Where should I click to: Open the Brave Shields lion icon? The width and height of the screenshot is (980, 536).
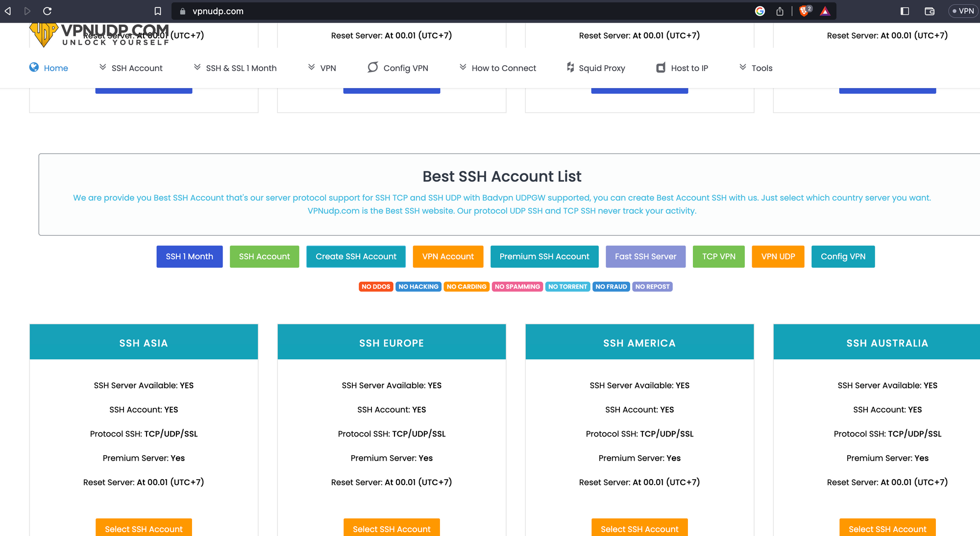(804, 11)
